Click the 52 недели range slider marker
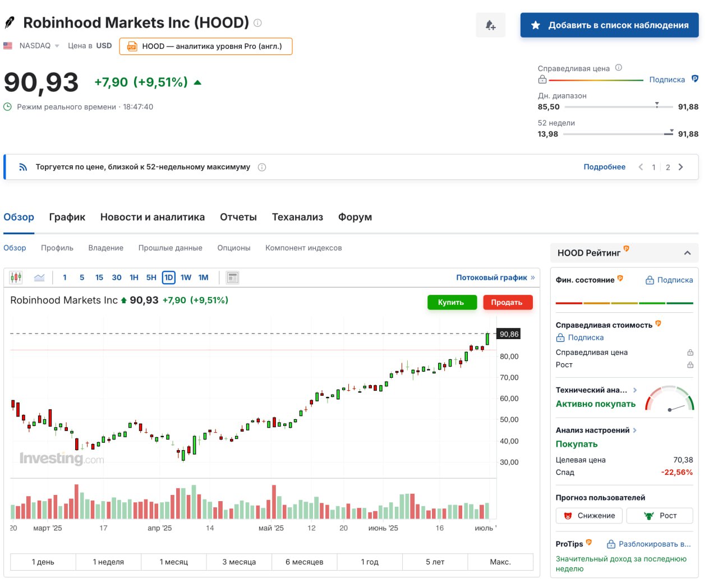The height and width of the screenshot is (588, 718). coord(671,131)
